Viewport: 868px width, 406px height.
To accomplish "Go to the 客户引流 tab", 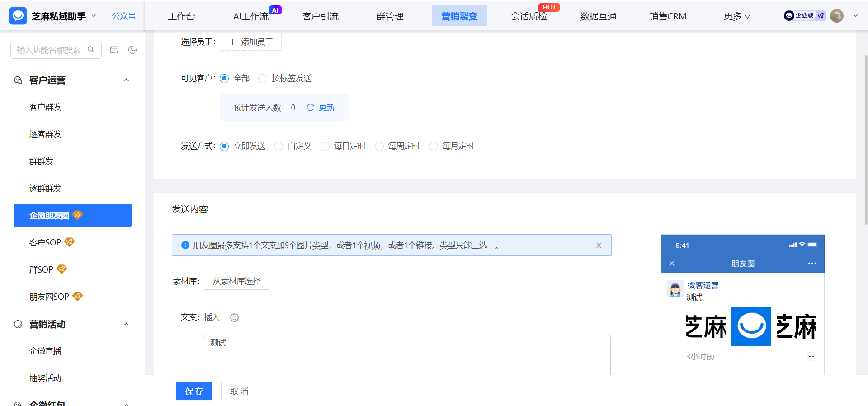I will click(x=320, y=16).
